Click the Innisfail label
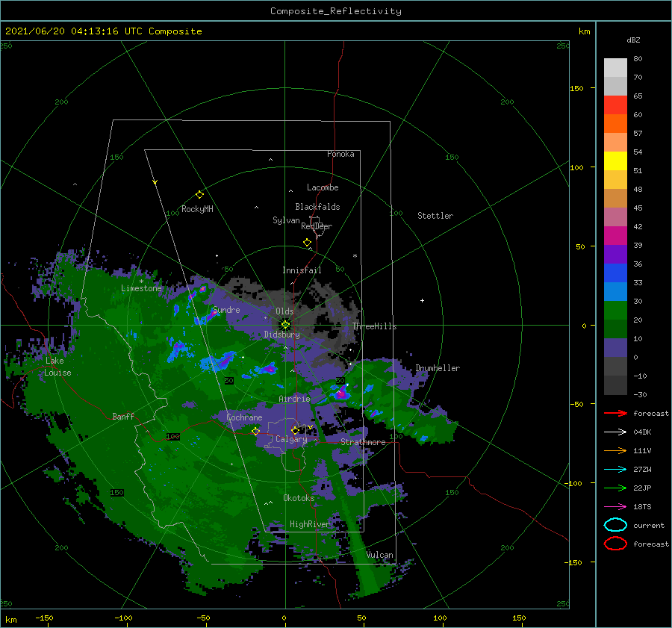The height and width of the screenshot is (628, 672). 302,270
